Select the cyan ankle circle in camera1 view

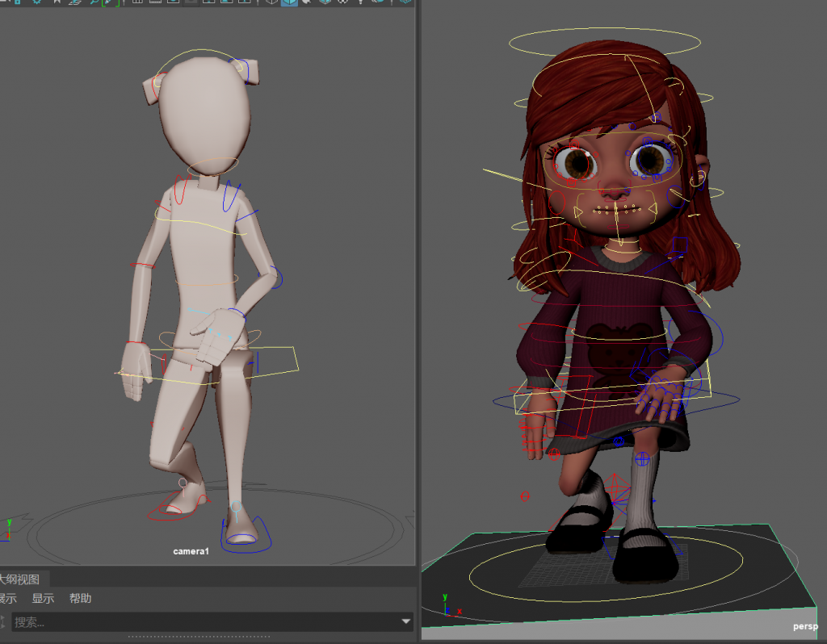[x=236, y=507]
